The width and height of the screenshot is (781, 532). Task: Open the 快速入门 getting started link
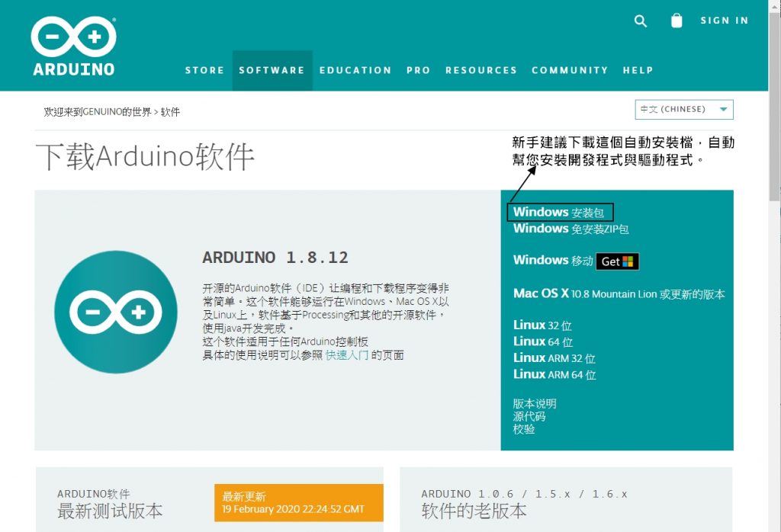coord(347,355)
